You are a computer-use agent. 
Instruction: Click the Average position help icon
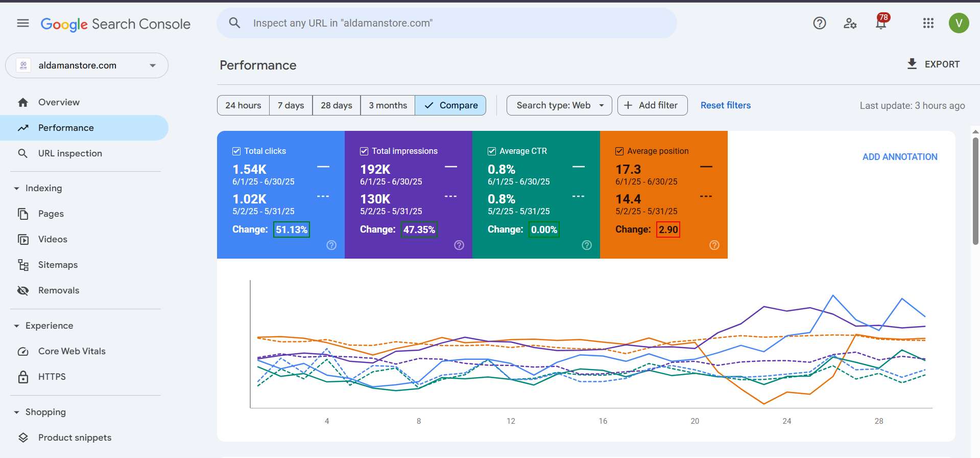click(x=714, y=245)
